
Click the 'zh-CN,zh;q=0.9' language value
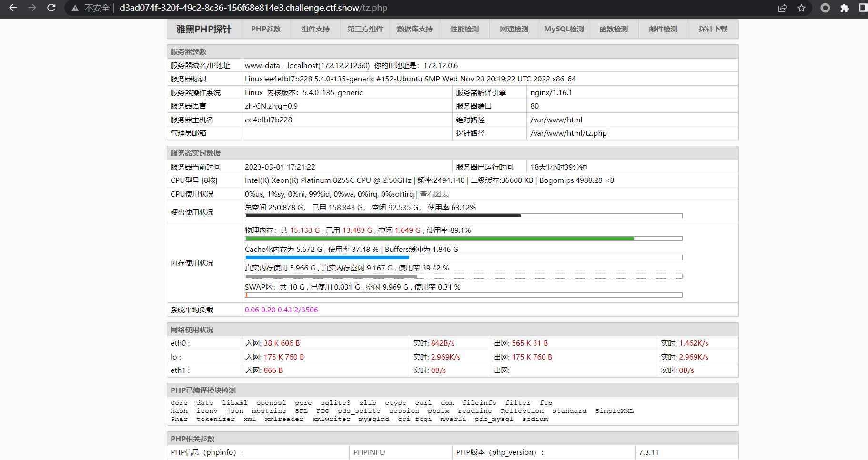271,106
